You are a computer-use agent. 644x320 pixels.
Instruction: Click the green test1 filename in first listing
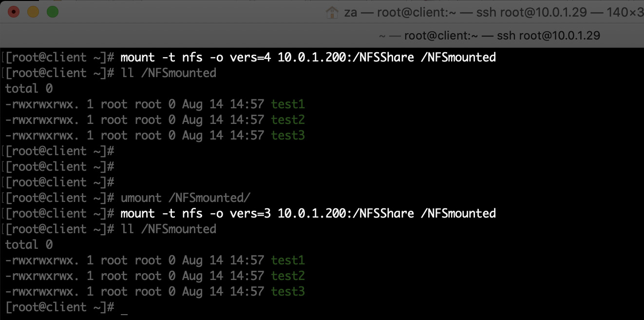point(287,104)
